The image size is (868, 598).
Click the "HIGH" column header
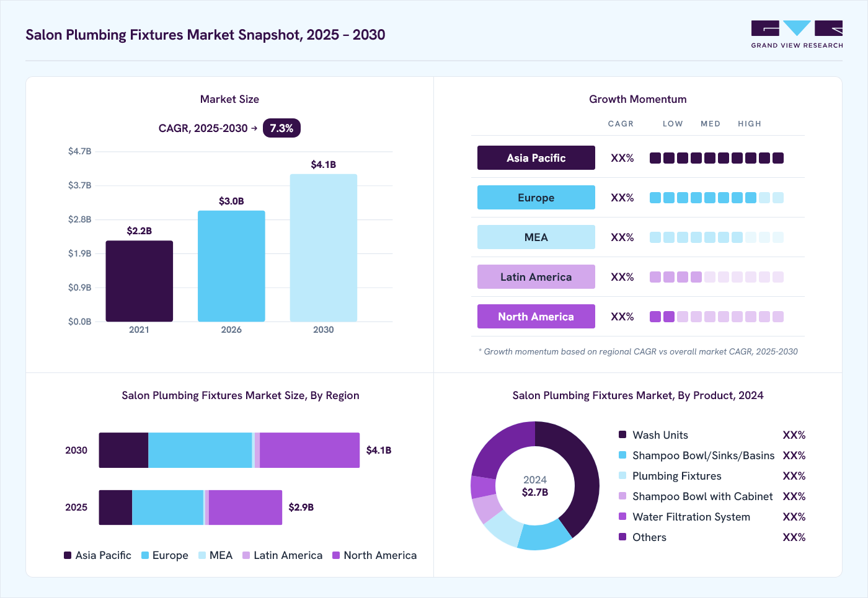pyautogui.click(x=750, y=124)
